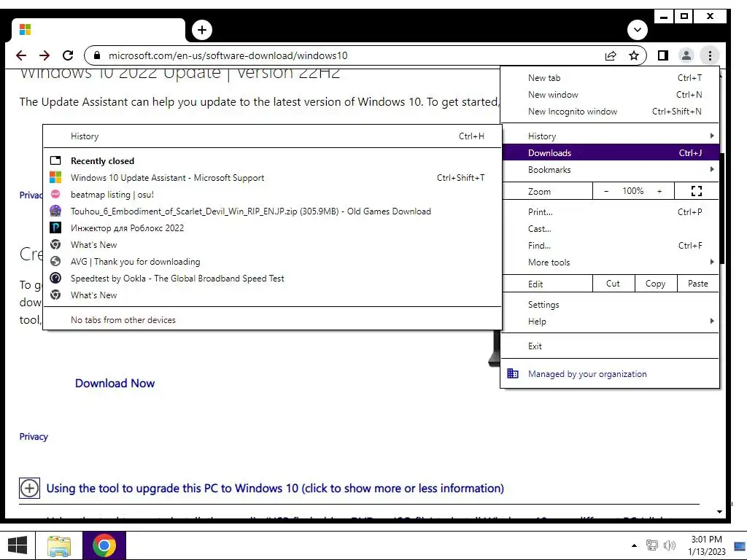Viewport: 747px width, 560px height.
Task: Increase zoom with the plus button
Action: tap(659, 191)
